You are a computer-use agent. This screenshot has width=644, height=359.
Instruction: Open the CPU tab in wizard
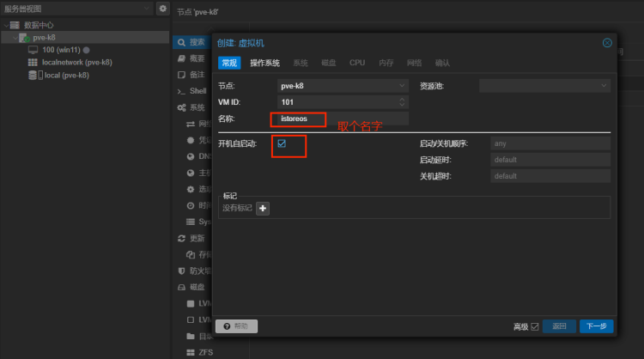pos(357,63)
